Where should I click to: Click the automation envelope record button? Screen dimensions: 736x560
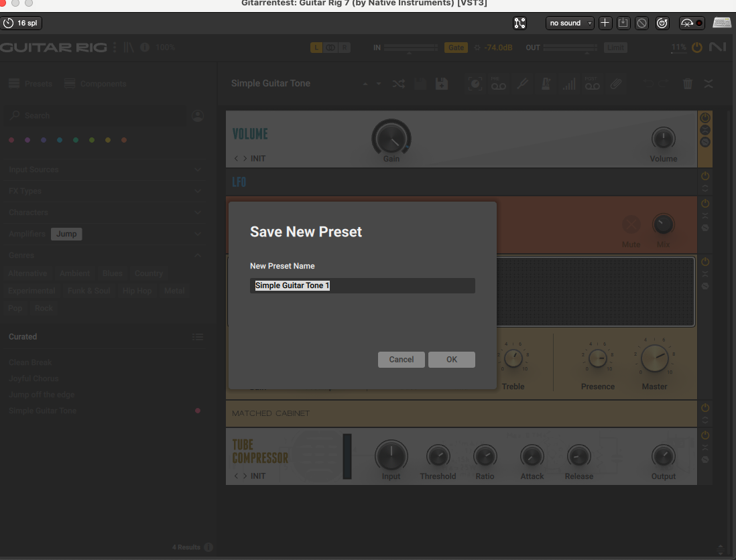(692, 23)
